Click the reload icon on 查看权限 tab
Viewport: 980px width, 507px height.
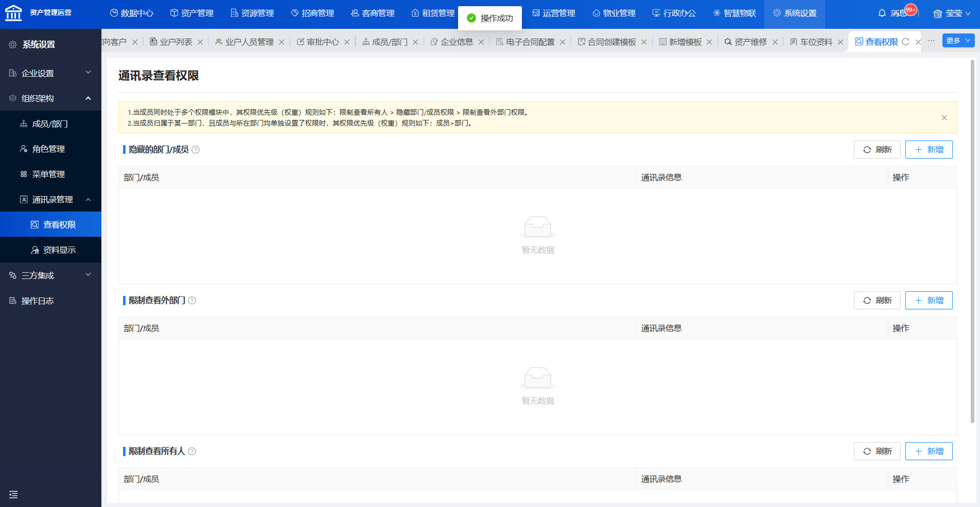point(906,42)
